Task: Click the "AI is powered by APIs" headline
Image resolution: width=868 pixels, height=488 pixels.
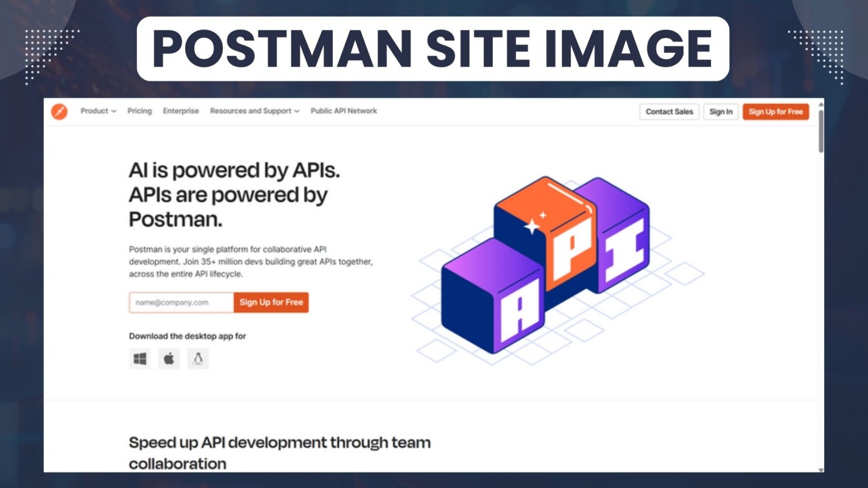Action: pyautogui.click(x=234, y=195)
